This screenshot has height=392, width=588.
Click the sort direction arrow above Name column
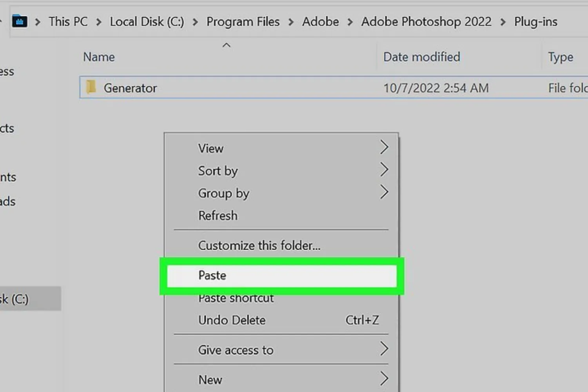point(227,45)
